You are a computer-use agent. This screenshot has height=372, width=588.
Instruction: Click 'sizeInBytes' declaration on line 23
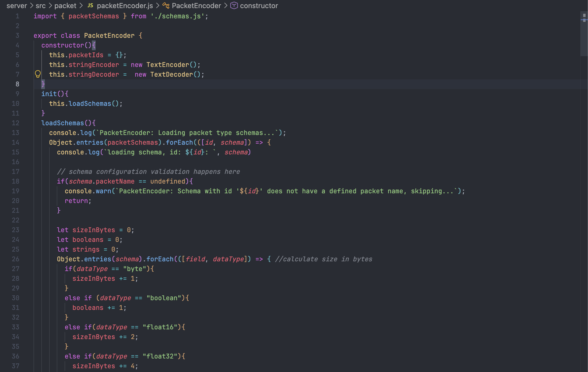(94, 230)
